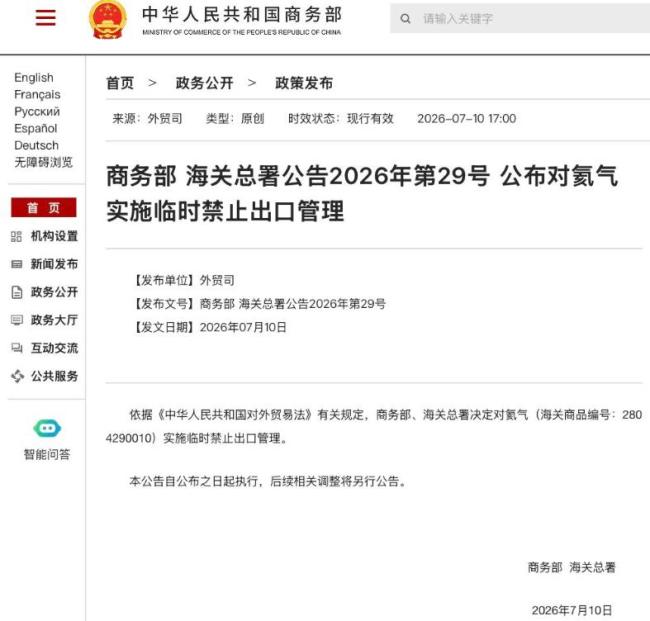
Task: Click the closing date 2026年7月10日
Action: [x=572, y=610]
